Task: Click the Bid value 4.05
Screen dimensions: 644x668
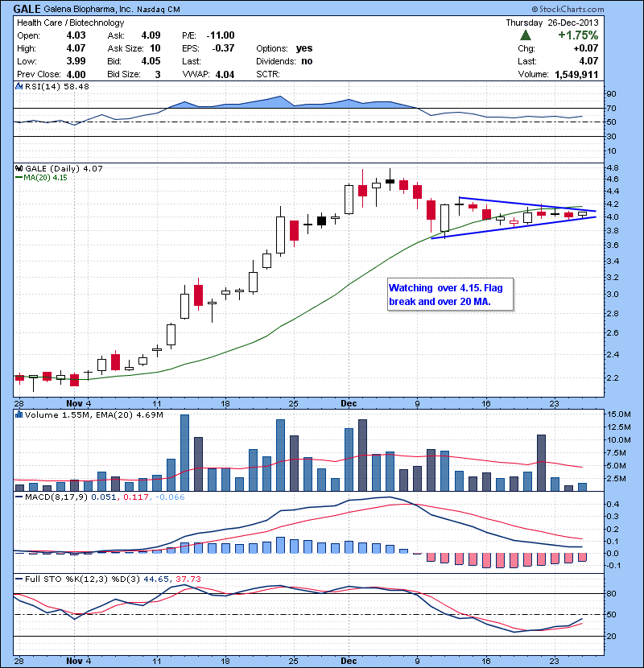Action: pyautogui.click(x=151, y=61)
